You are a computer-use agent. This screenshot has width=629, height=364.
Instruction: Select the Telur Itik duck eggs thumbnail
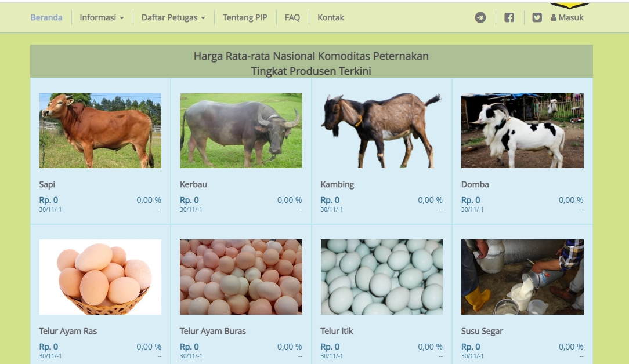click(x=381, y=277)
